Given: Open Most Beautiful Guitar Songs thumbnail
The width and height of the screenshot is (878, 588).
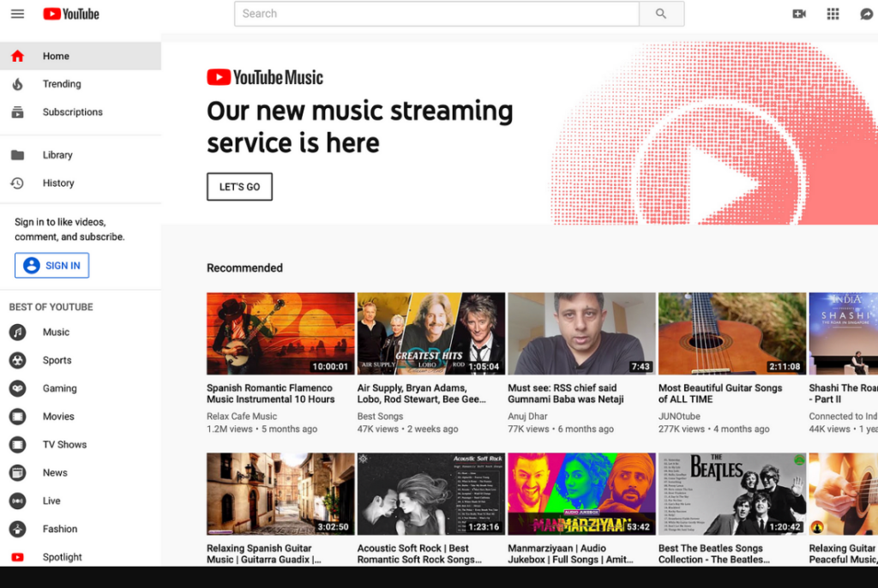Looking at the screenshot, I should [732, 333].
